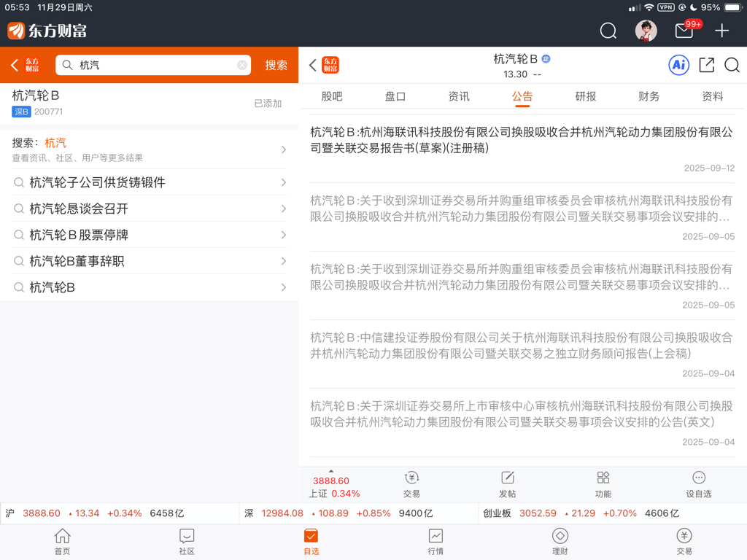The height and width of the screenshot is (560, 747).
Task: Open the top-bar search magnifier icon
Action: point(608,31)
